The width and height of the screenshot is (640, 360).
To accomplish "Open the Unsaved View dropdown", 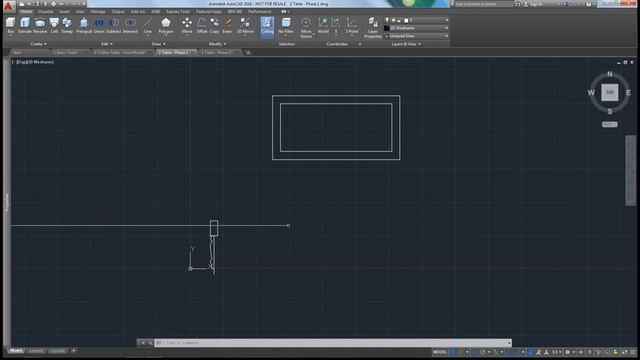I will point(416,36).
